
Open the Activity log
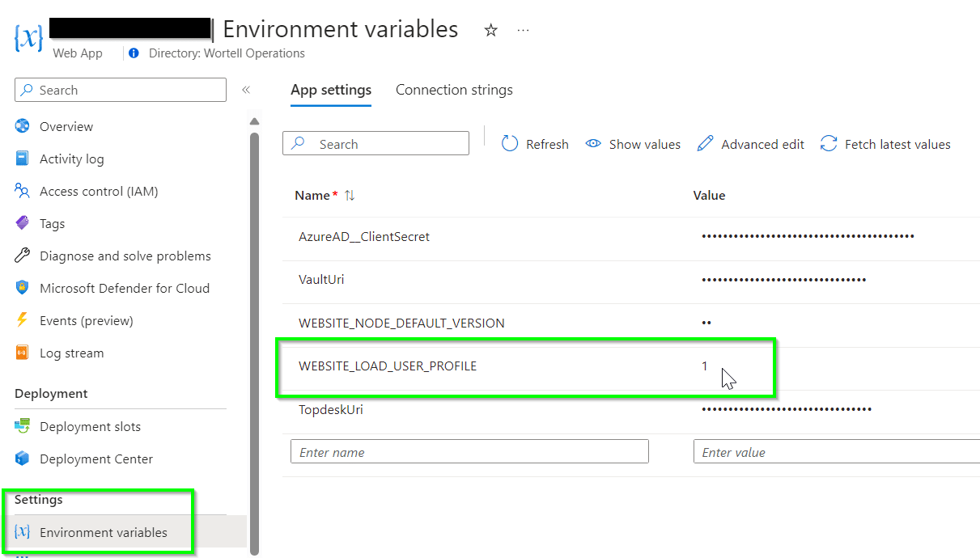[73, 159]
